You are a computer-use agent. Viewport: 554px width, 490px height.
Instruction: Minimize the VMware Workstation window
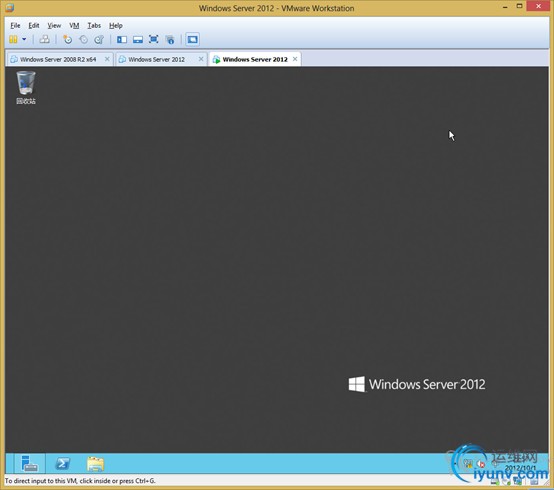pos(506,7)
